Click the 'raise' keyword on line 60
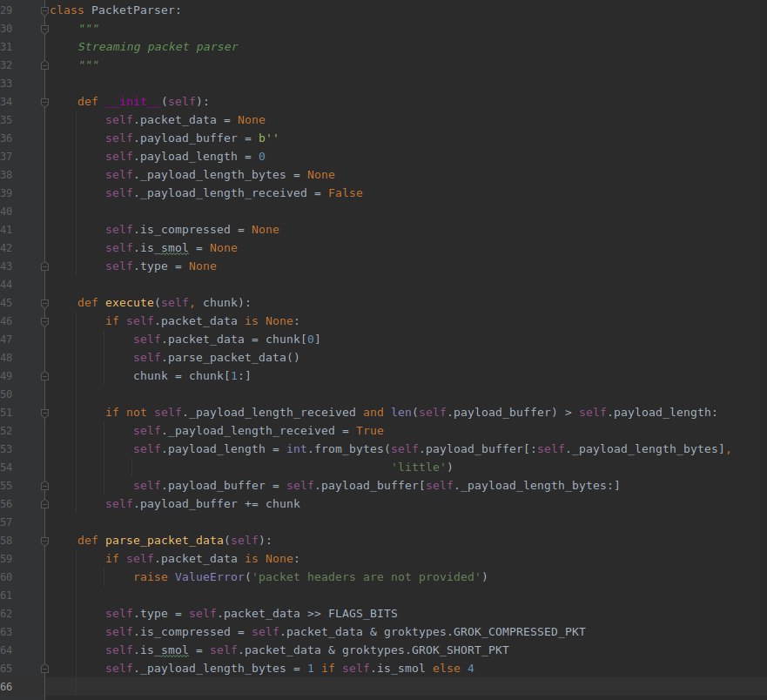This screenshot has width=767, height=700. pyautogui.click(x=151, y=577)
